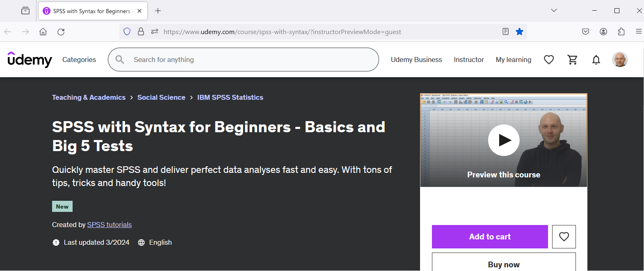Click the Add to cart button

489,237
